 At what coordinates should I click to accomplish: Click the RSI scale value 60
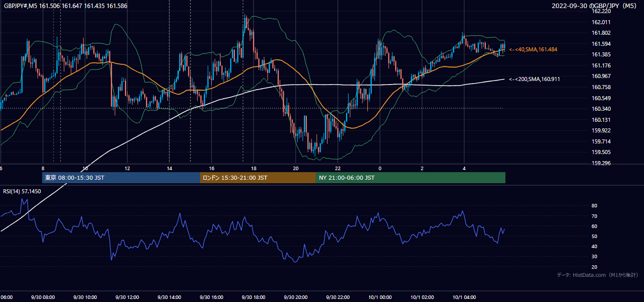coord(594,226)
